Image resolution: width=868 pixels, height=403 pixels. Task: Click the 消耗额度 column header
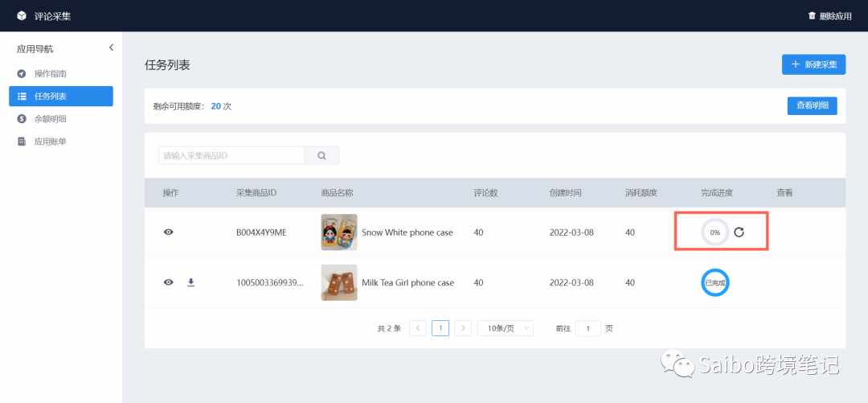coord(641,193)
